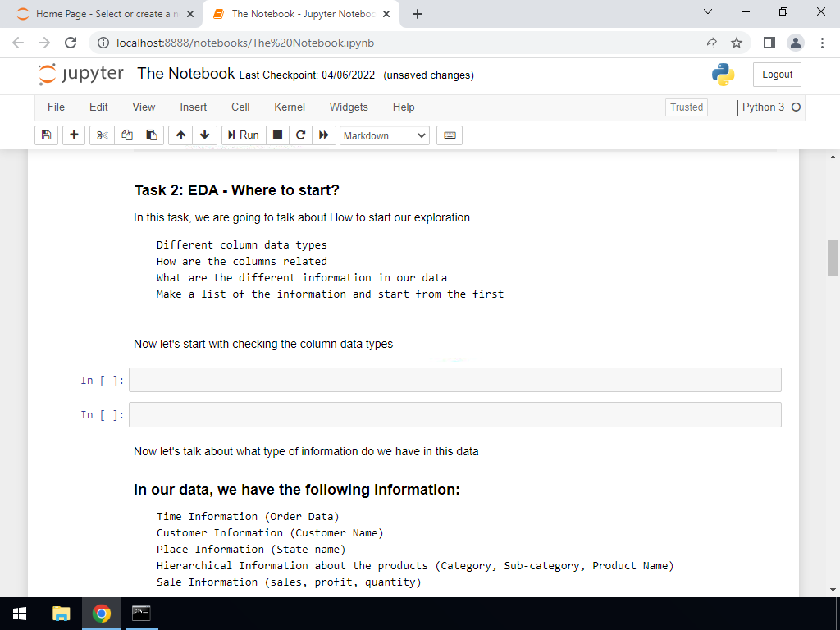
Task: Click the second empty code cell
Action: (x=454, y=414)
